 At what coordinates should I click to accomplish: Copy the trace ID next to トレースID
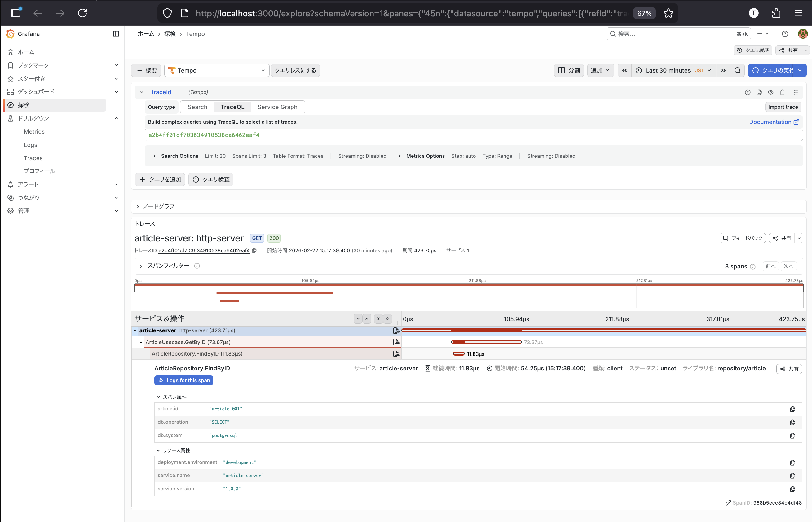click(x=254, y=250)
